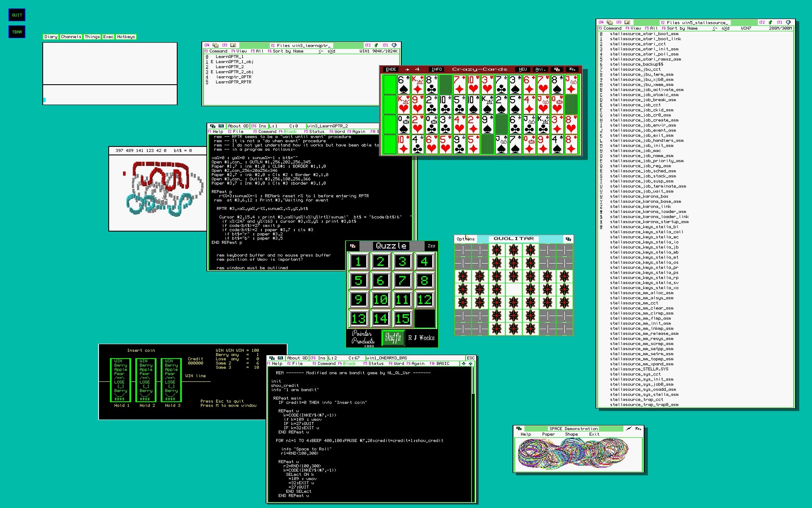Select stellasource_STELLA.SYS in Files list

click(639, 369)
